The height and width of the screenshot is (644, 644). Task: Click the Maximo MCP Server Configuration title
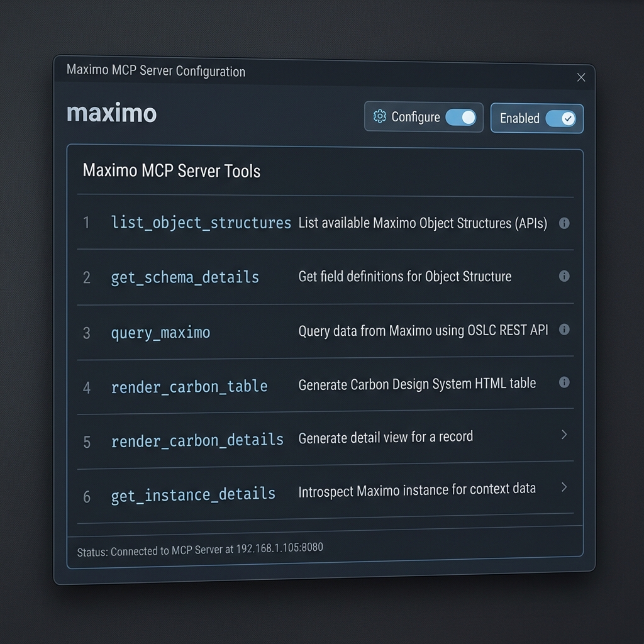pyautogui.click(x=155, y=71)
